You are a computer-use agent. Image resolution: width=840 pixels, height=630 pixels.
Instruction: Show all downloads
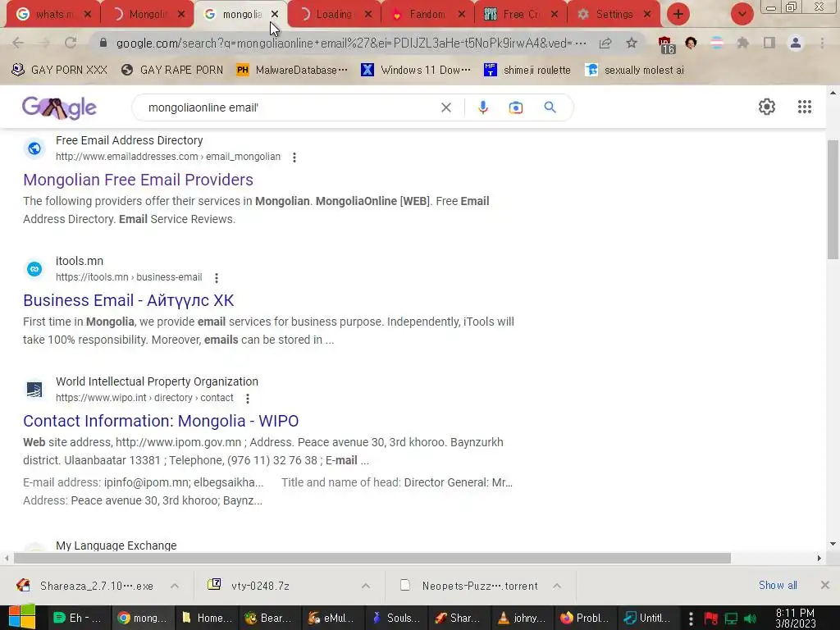point(778,585)
